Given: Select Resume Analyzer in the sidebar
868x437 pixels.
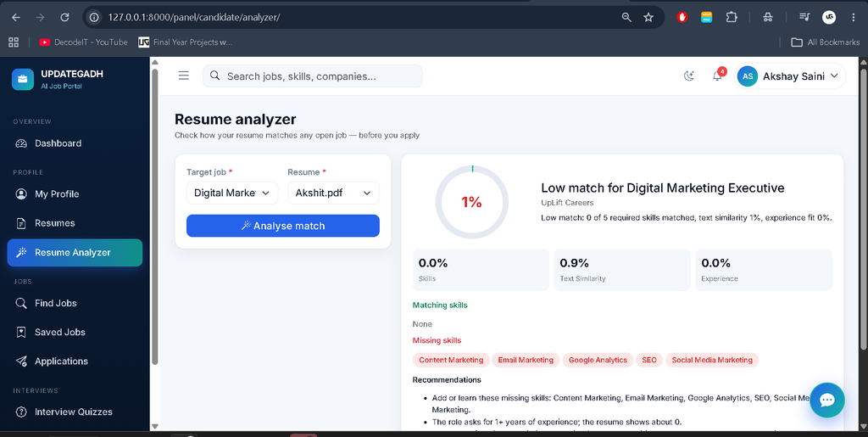Looking at the screenshot, I should (75, 253).
